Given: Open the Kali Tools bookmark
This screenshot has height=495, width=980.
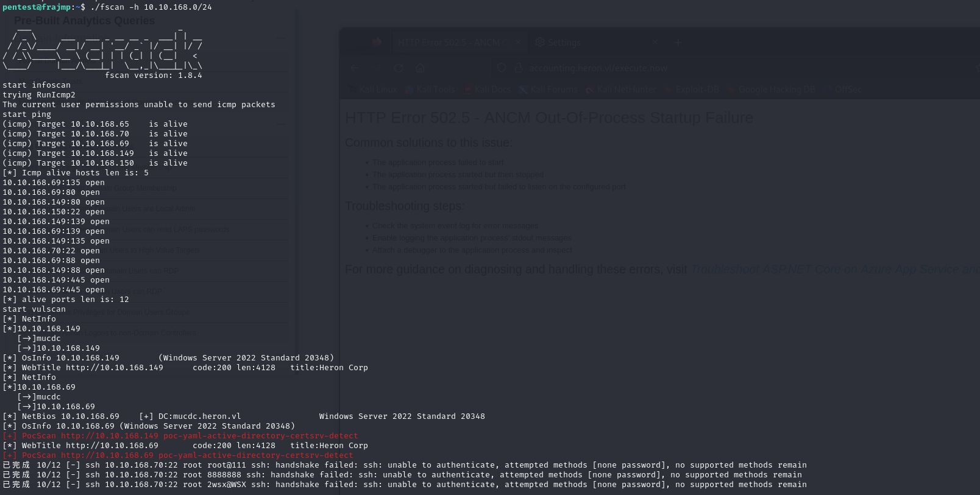Looking at the screenshot, I should pyautogui.click(x=435, y=90).
